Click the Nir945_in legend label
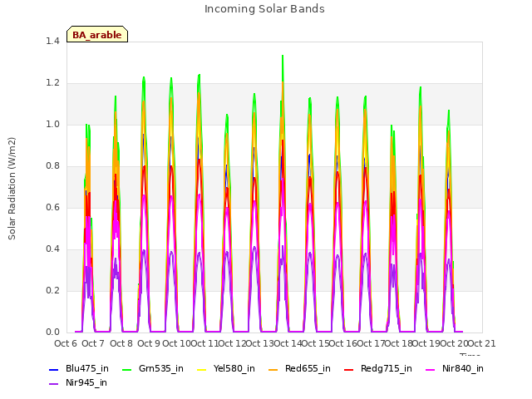The width and height of the screenshot is (532, 399). click(x=86, y=382)
